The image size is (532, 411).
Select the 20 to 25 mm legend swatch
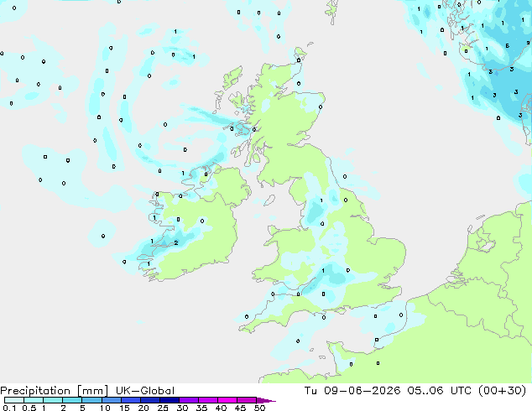(x=149, y=400)
